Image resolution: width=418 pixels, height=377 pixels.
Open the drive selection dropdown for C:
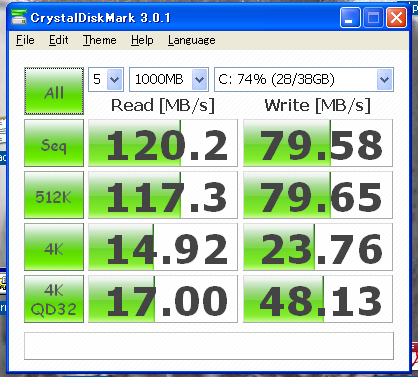point(304,79)
